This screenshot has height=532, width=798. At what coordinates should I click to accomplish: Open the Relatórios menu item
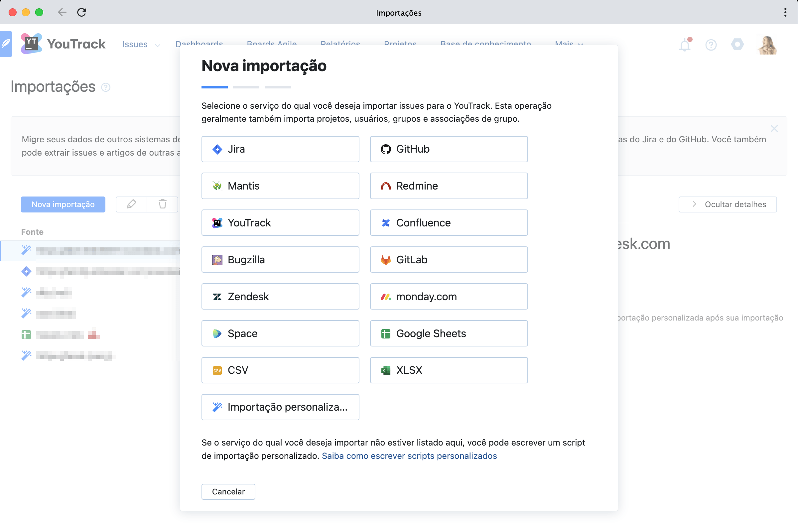pyautogui.click(x=340, y=44)
